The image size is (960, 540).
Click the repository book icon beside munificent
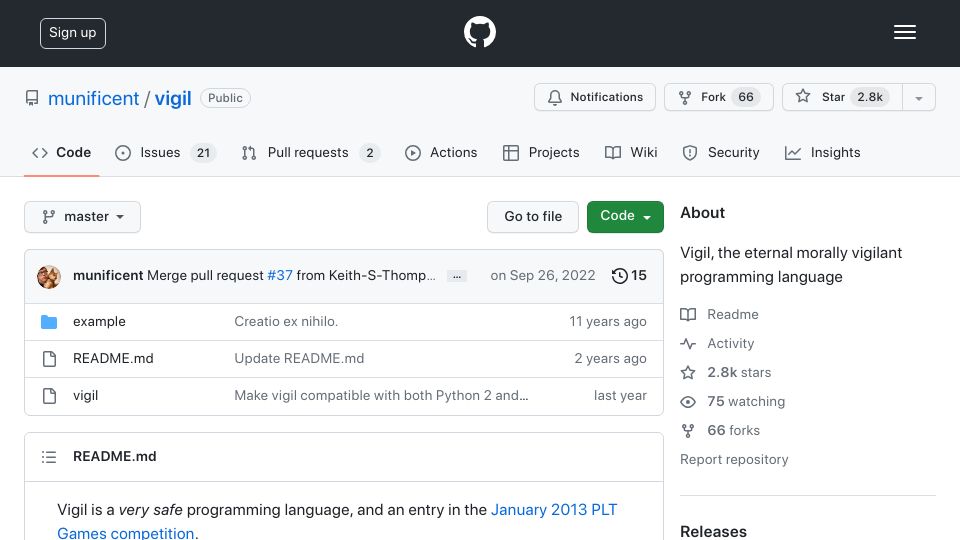coord(32,98)
